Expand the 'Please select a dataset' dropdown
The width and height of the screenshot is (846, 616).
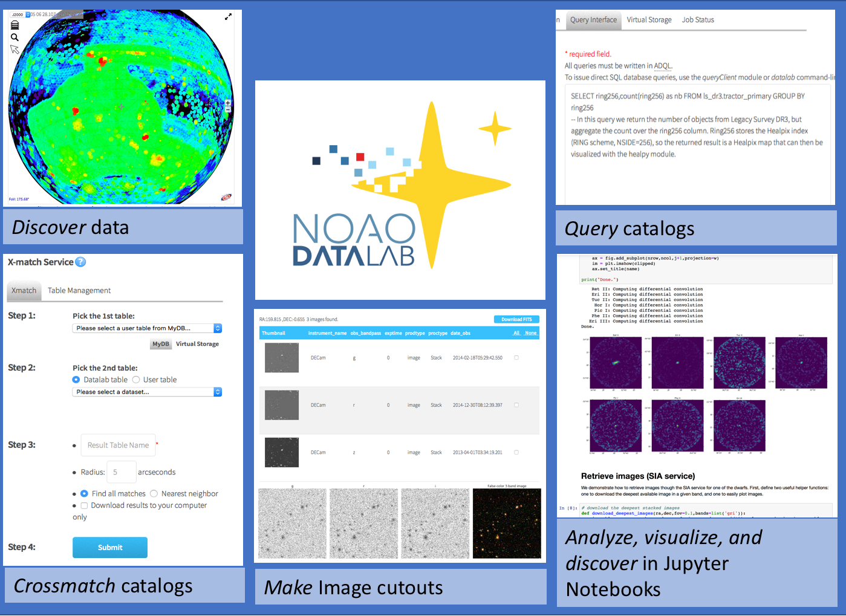click(148, 392)
